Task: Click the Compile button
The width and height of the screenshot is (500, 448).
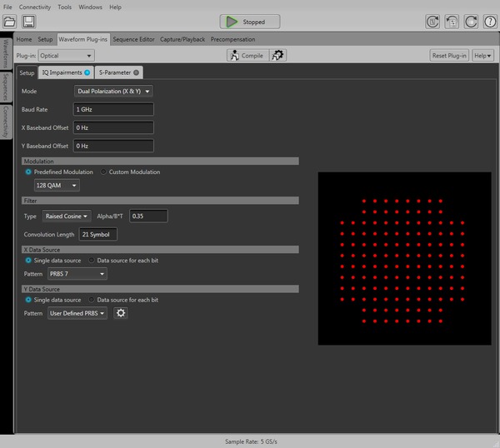Action: coord(246,55)
